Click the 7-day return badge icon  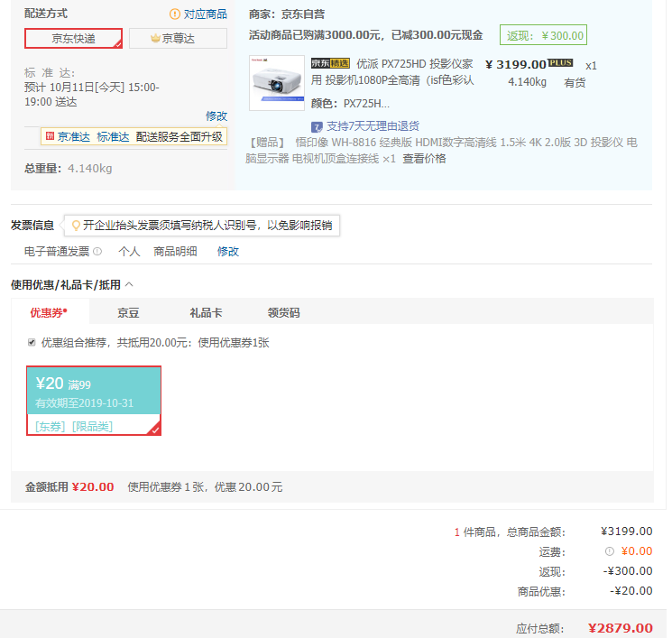(x=317, y=127)
